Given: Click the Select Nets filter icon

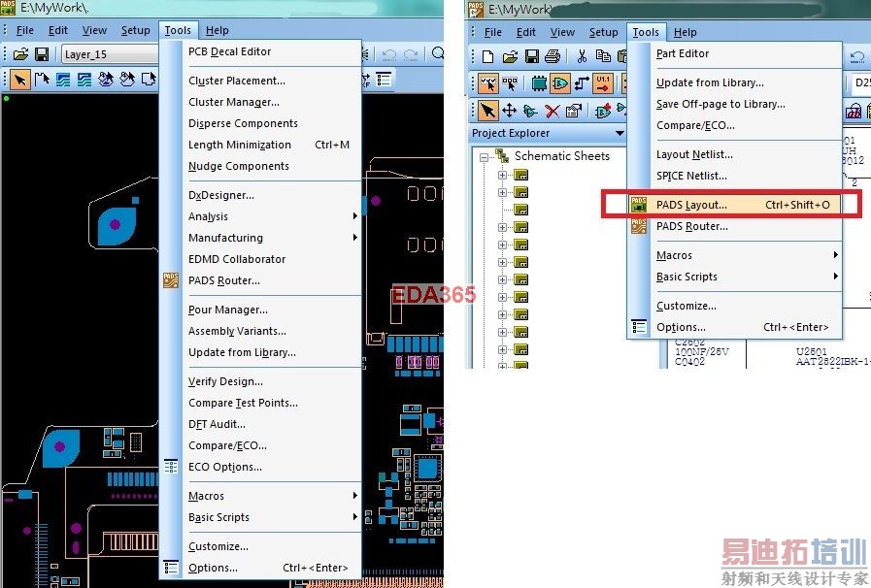Looking at the screenshot, I should point(582,83).
